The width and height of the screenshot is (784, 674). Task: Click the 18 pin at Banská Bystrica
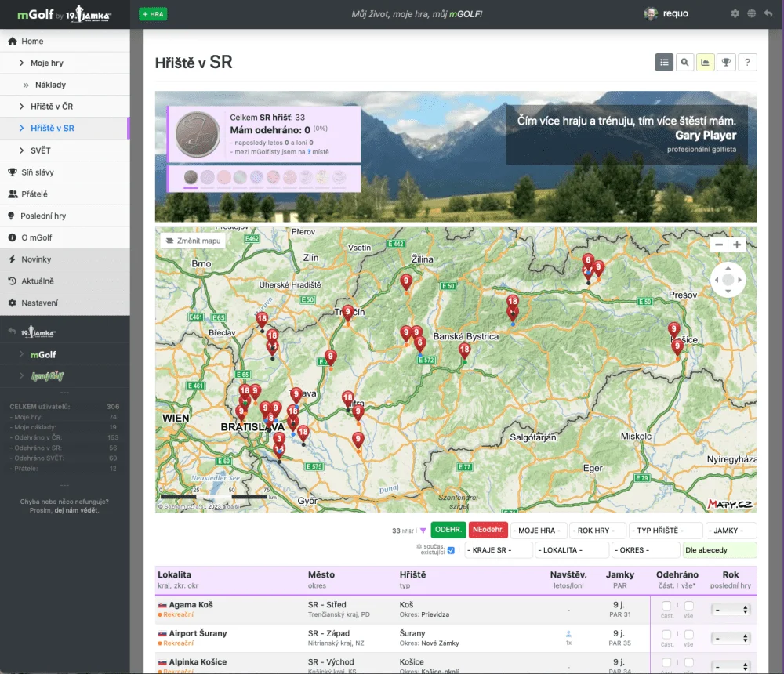464,351
